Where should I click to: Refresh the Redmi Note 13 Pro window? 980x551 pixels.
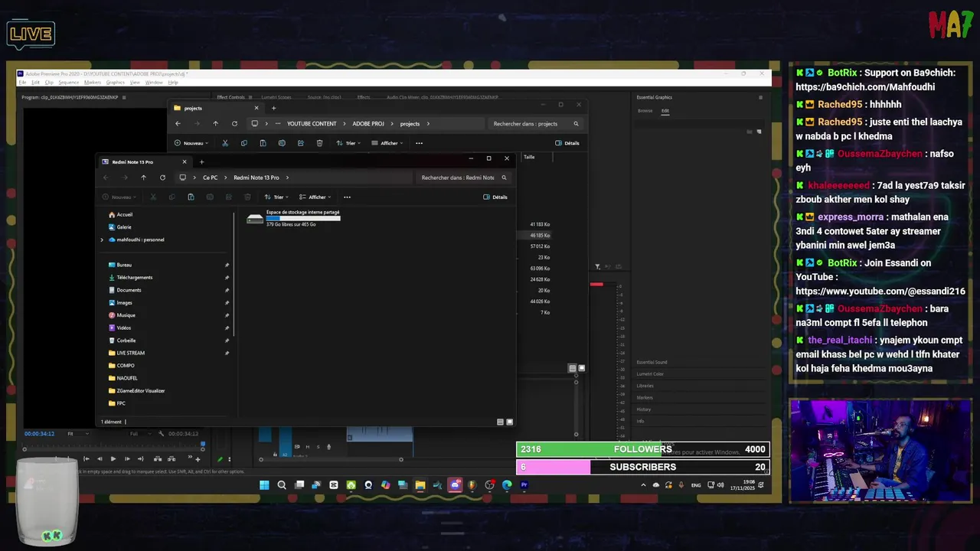[162, 178]
